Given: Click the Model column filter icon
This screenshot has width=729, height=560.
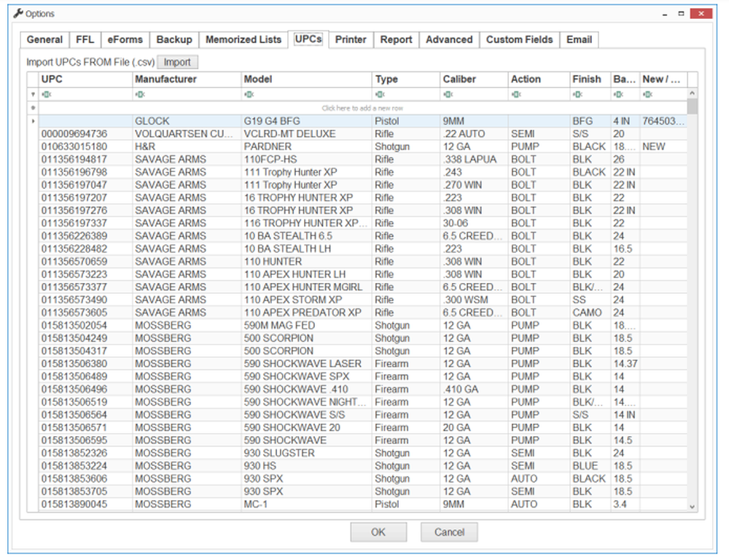Looking at the screenshot, I should (x=249, y=94).
